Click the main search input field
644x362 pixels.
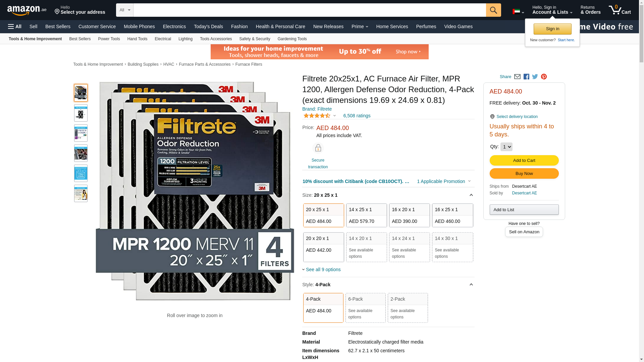pyautogui.click(x=310, y=10)
